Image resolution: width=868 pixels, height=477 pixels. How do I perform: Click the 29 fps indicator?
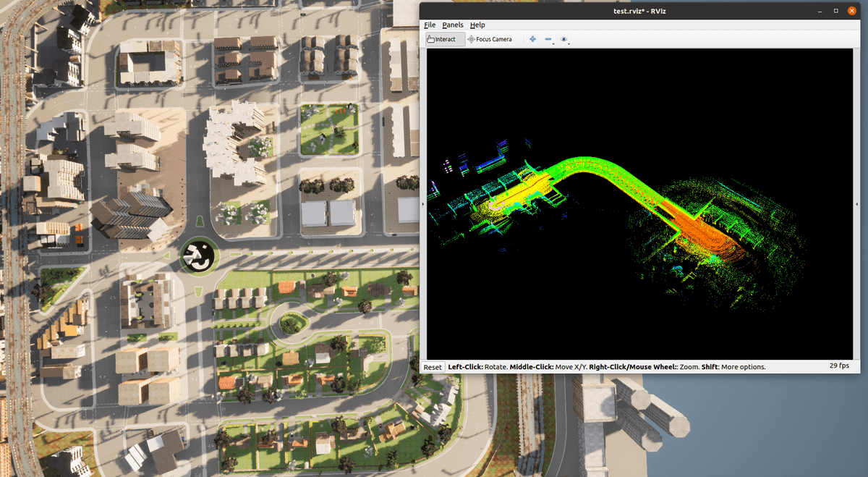point(839,366)
